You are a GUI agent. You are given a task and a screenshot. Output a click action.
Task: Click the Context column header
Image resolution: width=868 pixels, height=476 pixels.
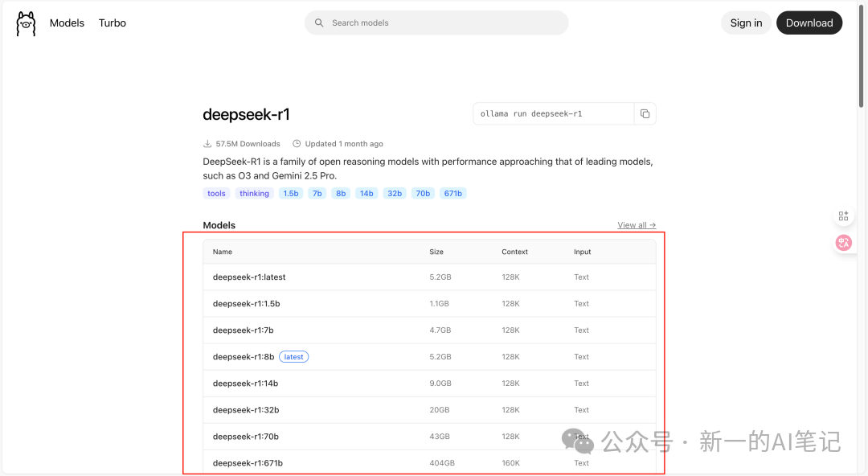pos(515,252)
